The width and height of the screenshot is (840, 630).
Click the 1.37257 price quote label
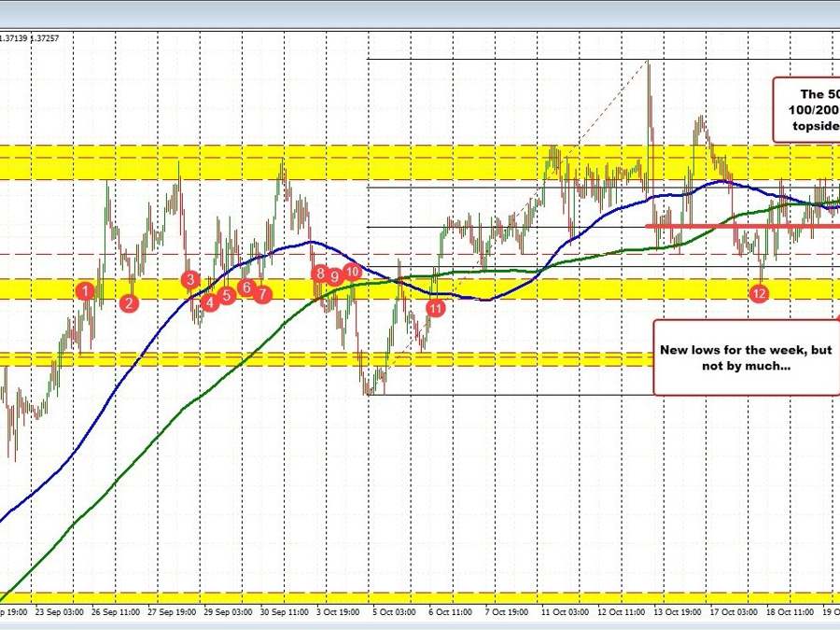click(45, 39)
